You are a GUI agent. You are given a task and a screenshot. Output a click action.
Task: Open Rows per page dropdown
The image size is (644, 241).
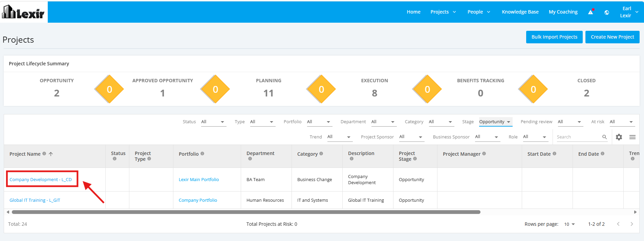[x=570, y=224]
